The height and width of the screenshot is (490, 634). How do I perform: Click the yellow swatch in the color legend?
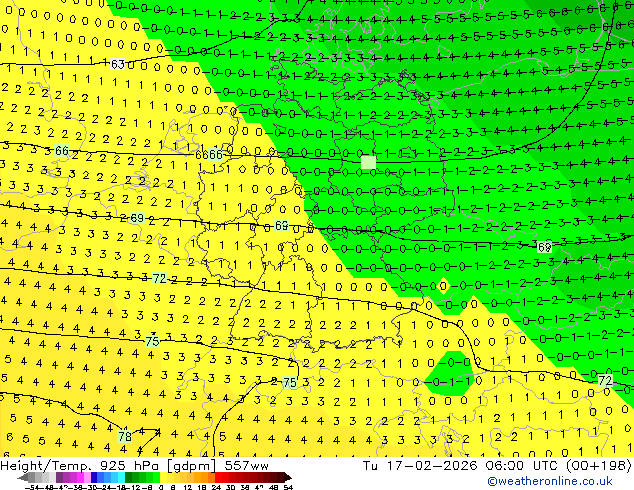[x=164, y=478]
